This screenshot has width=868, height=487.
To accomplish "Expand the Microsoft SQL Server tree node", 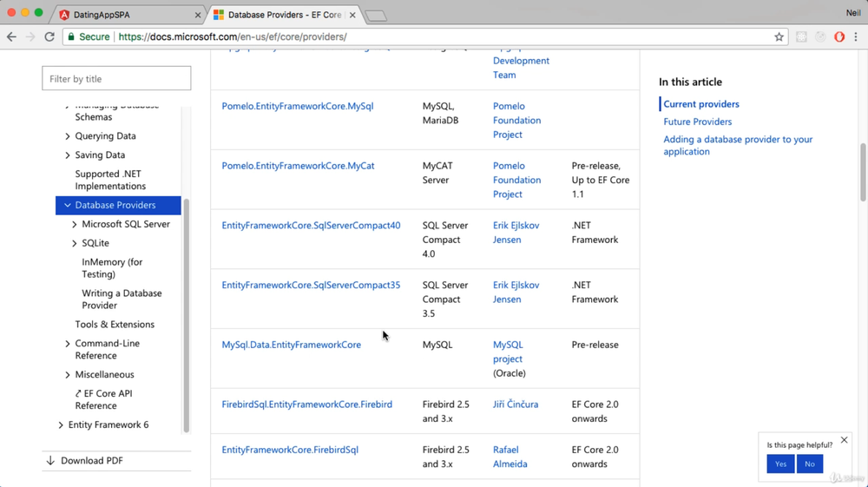I will click(75, 224).
